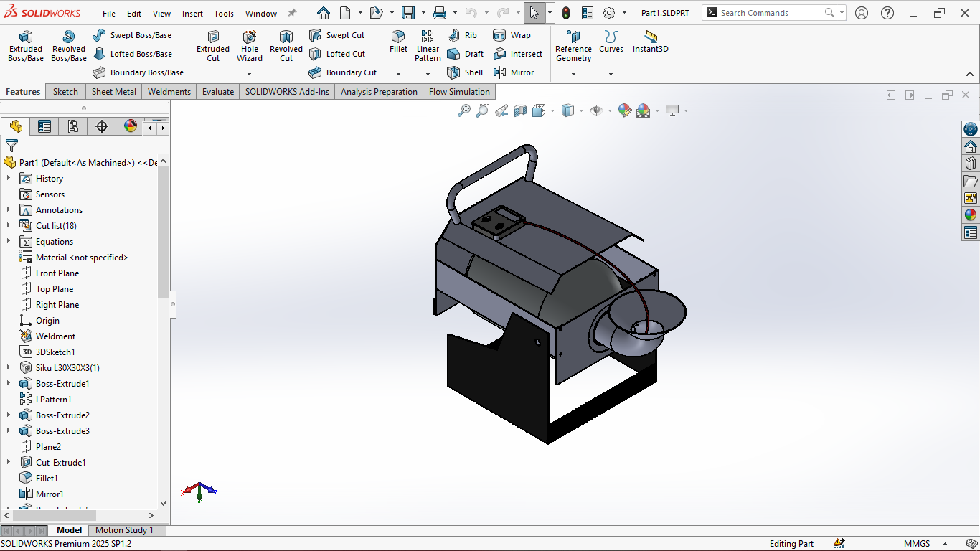The image size is (980, 551).
Task: Open the Options gear icon
Action: tap(609, 13)
